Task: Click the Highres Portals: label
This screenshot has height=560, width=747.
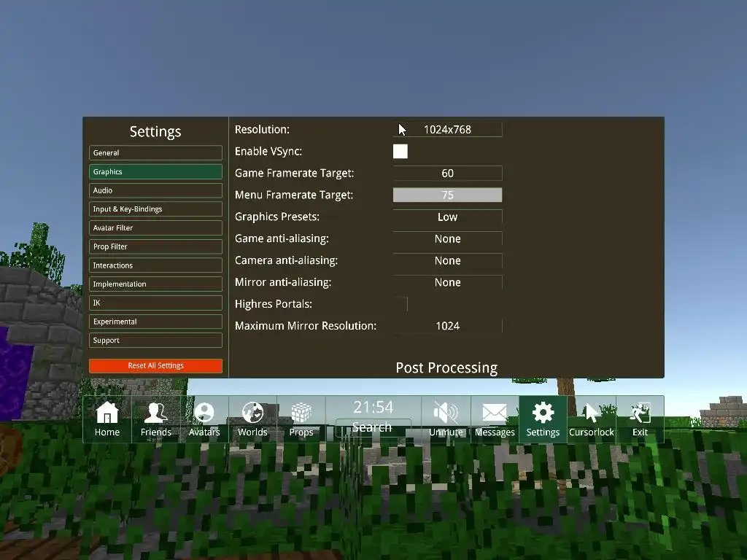Action: coord(274,304)
